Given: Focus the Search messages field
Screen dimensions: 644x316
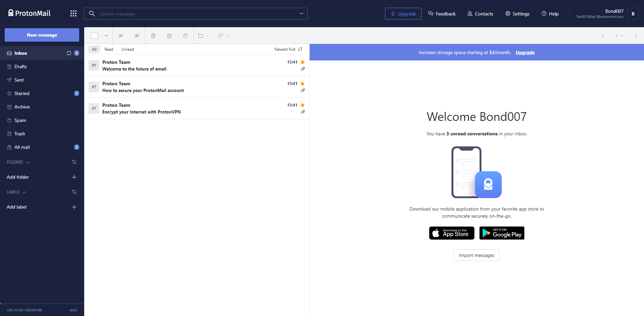Looking at the screenshot, I should pyautogui.click(x=196, y=14).
